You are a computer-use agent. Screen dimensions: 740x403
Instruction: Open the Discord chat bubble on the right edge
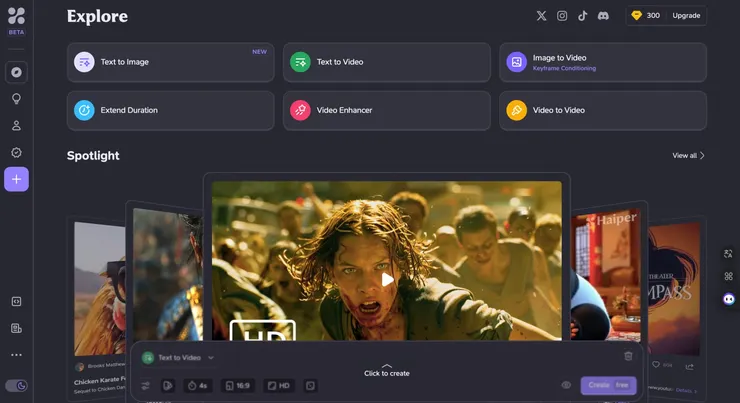point(729,299)
